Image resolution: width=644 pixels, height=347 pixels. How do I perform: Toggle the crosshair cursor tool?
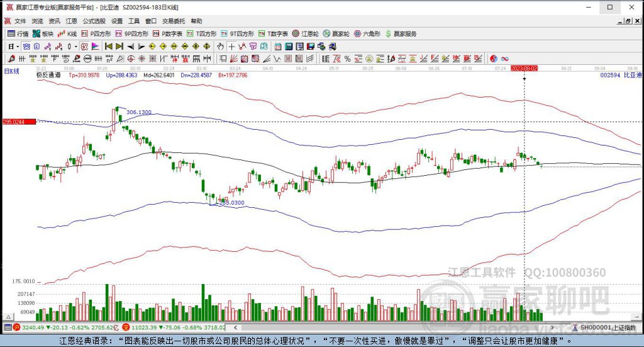click(231, 47)
